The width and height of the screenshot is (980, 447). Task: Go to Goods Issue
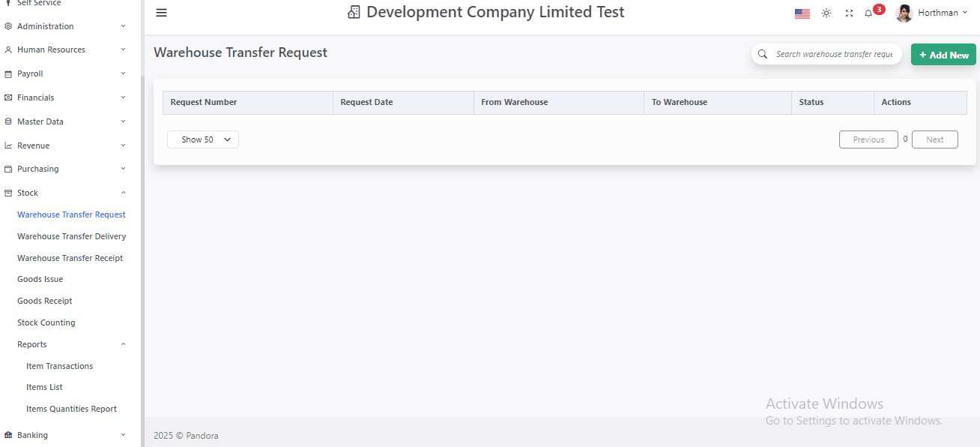click(x=40, y=279)
